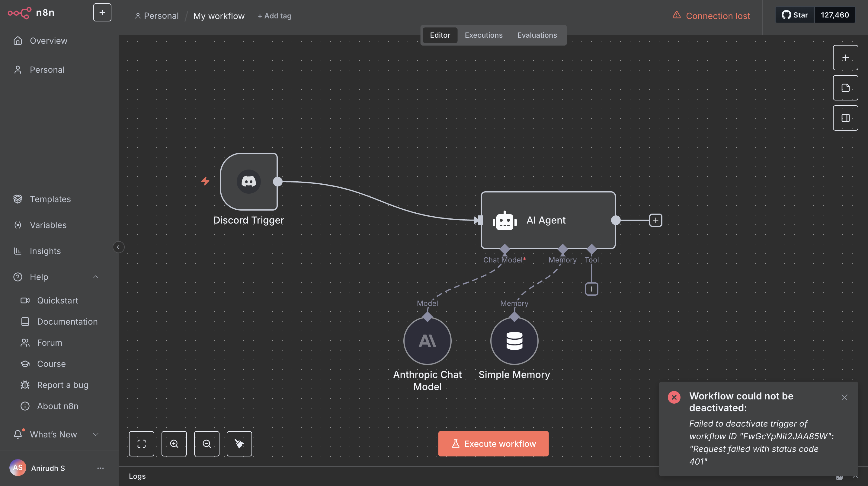Zoom in on the canvas
868x486 pixels.
174,443
